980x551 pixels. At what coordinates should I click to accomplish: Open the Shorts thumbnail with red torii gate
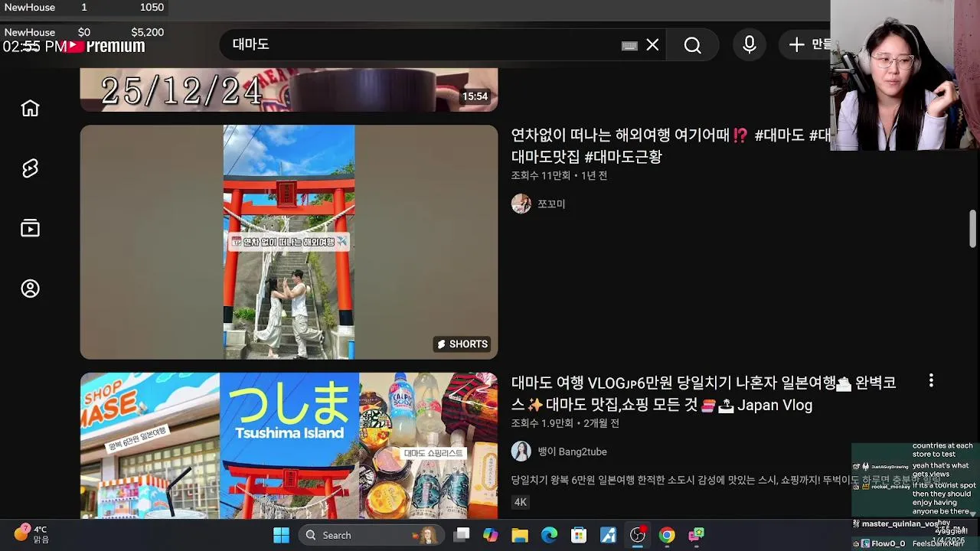click(289, 242)
